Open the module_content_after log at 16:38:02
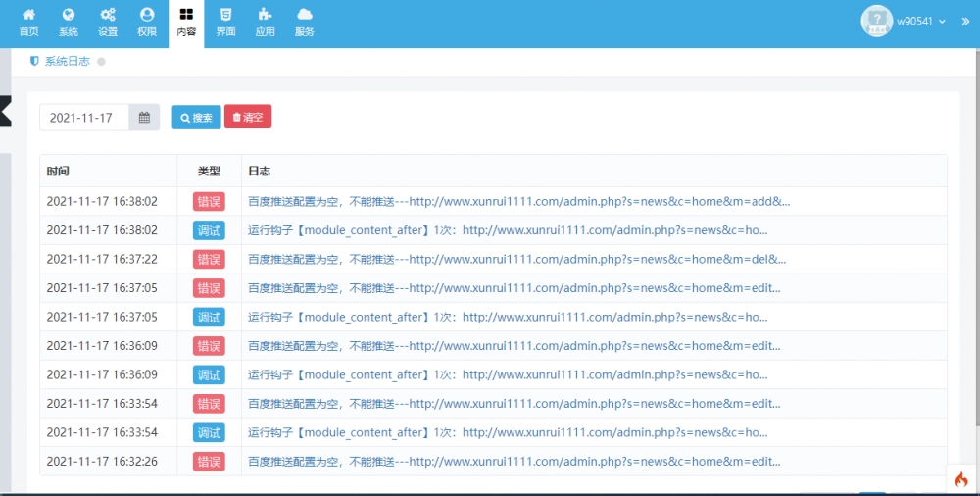Image resolution: width=980 pixels, height=496 pixels. click(508, 230)
